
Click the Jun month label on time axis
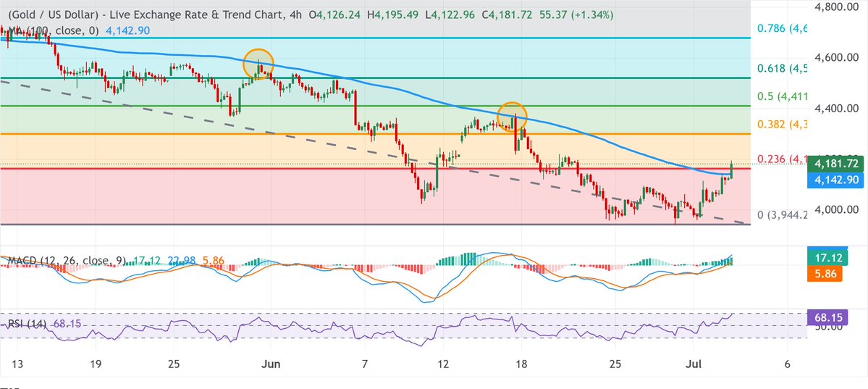[271, 364]
